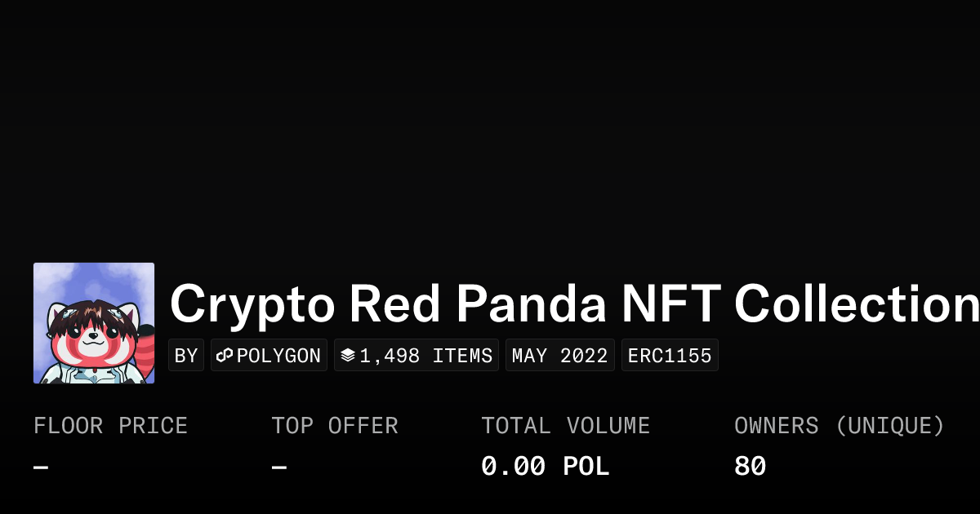
Task: Click the Polygon chain-link icon
Action: click(225, 356)
